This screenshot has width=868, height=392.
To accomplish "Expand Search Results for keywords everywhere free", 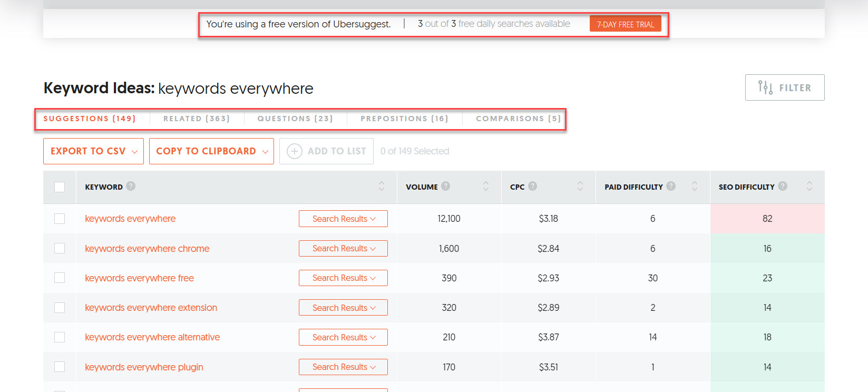I will 343,278.
